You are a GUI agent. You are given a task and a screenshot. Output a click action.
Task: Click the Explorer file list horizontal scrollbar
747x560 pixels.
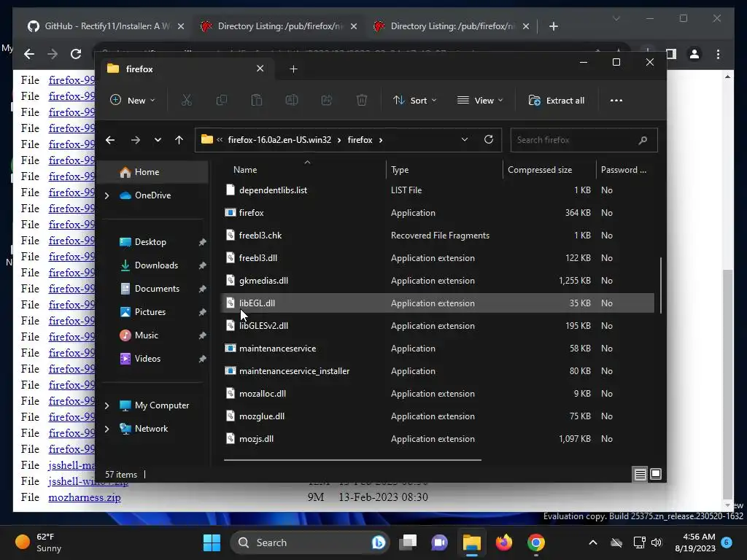[352, 460]
